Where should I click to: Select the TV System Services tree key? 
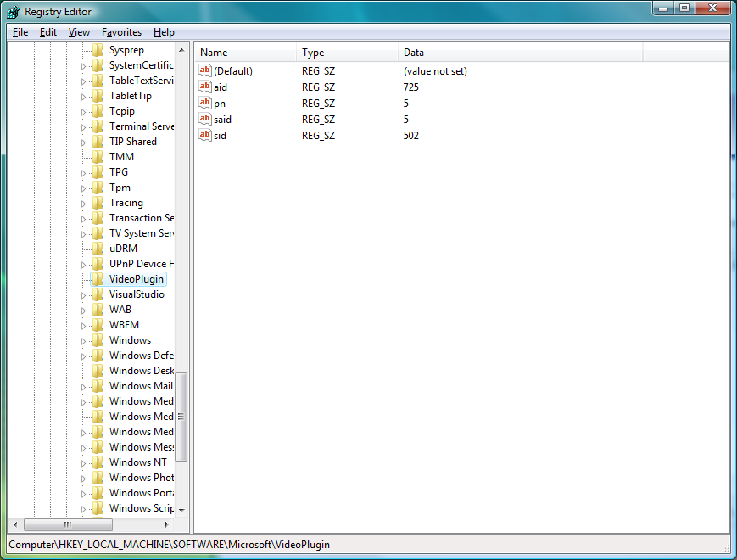click(142, 233)
